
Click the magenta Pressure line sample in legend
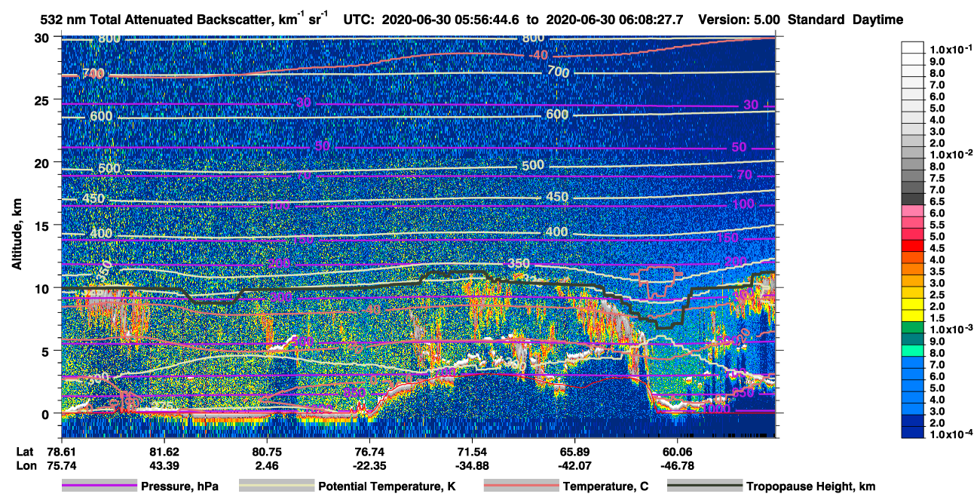(99, 486)
